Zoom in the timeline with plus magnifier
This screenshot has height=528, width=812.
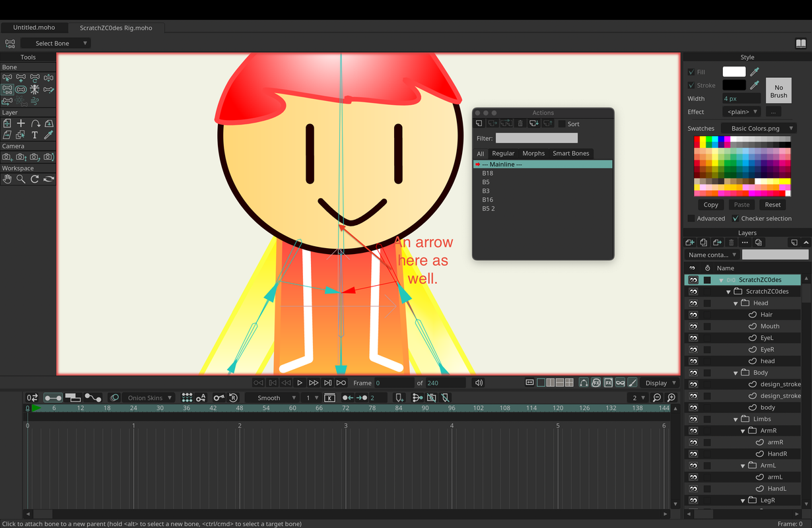tap(671, 398)
